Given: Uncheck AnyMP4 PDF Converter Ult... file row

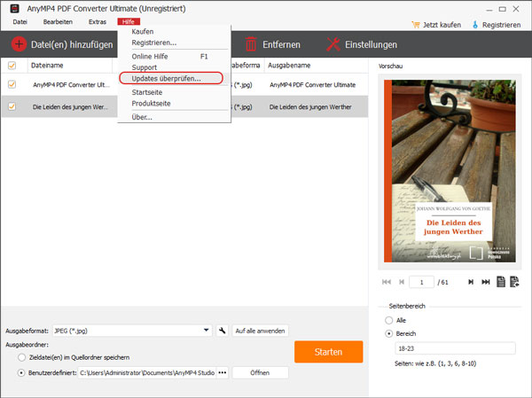Looking at the screenshot, I should (12, 84).
